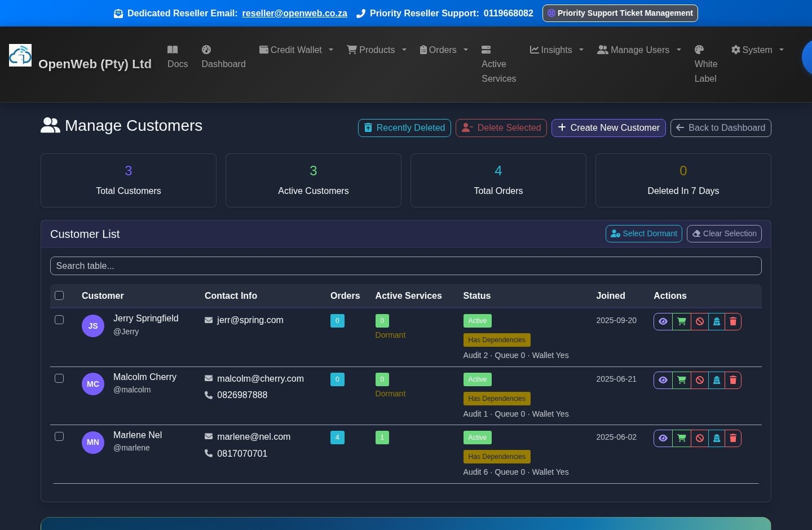Impersonate Malcolm Cherry using spy icon
The image size is (812, 530).
pyautogui.click(x=717, y=380)
